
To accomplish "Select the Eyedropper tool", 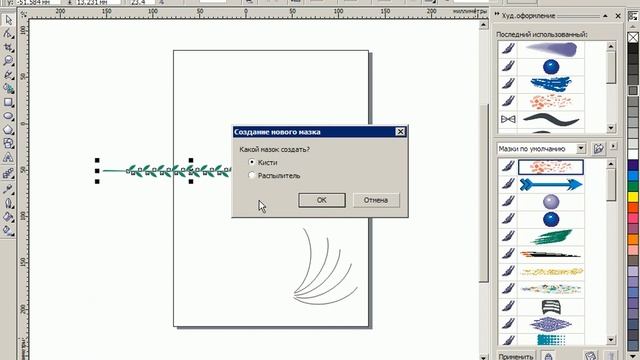I will pos(8,189).
